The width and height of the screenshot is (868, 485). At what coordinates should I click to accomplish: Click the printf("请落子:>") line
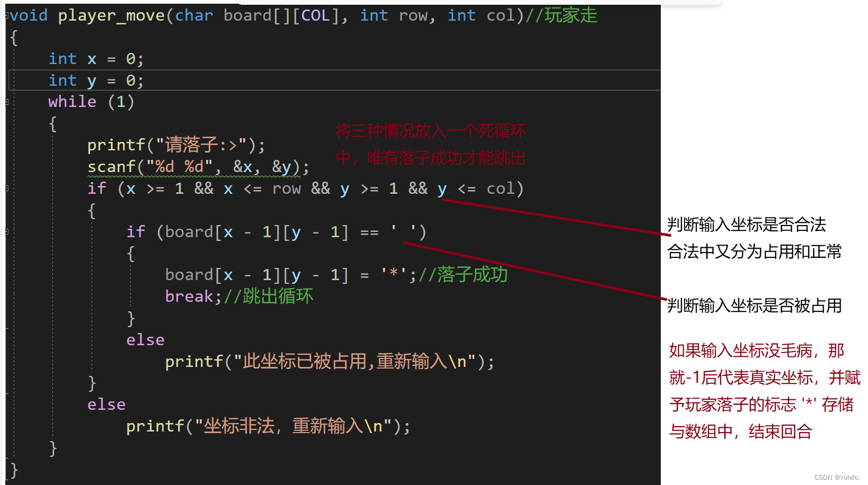point(176,145)
